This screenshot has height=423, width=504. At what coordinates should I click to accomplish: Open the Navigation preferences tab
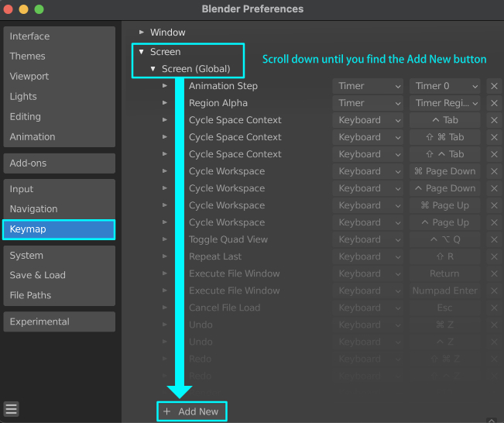tap(59, 209)
